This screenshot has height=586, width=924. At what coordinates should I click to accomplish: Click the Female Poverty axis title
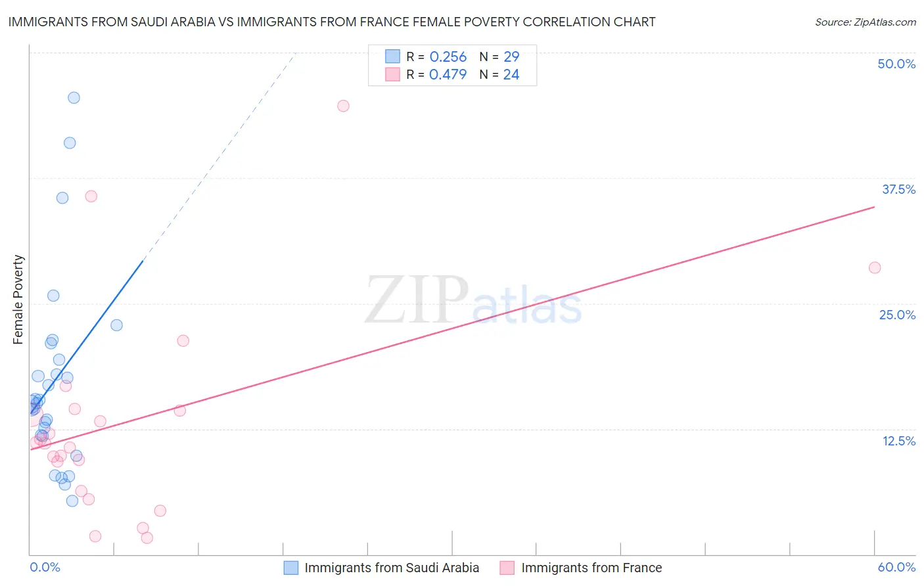click(x=18, y=300)
